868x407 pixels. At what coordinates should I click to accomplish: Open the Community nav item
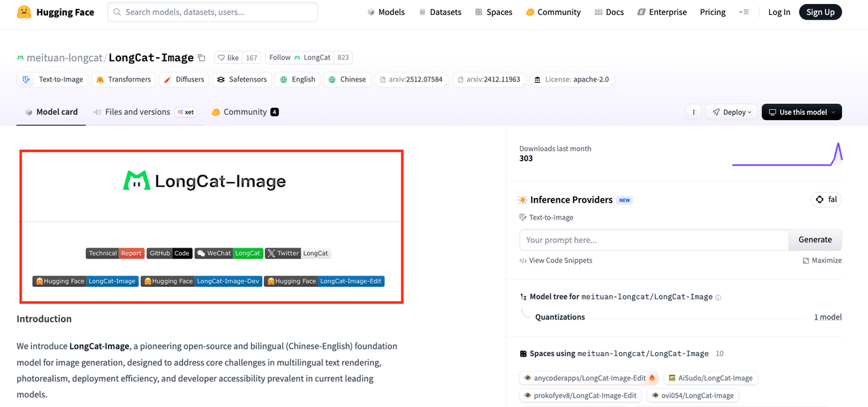click(553, 12)
